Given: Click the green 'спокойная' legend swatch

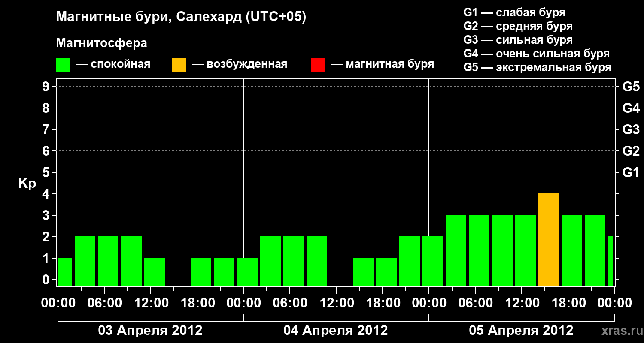Looking at the screenshot, I should click(x=63, y=65).
